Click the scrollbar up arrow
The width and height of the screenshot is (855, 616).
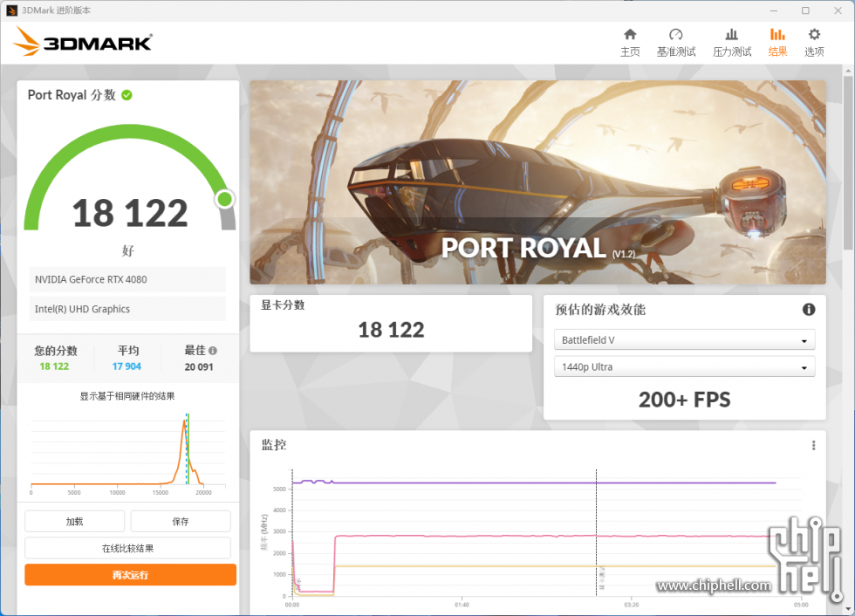pos(848,71)
